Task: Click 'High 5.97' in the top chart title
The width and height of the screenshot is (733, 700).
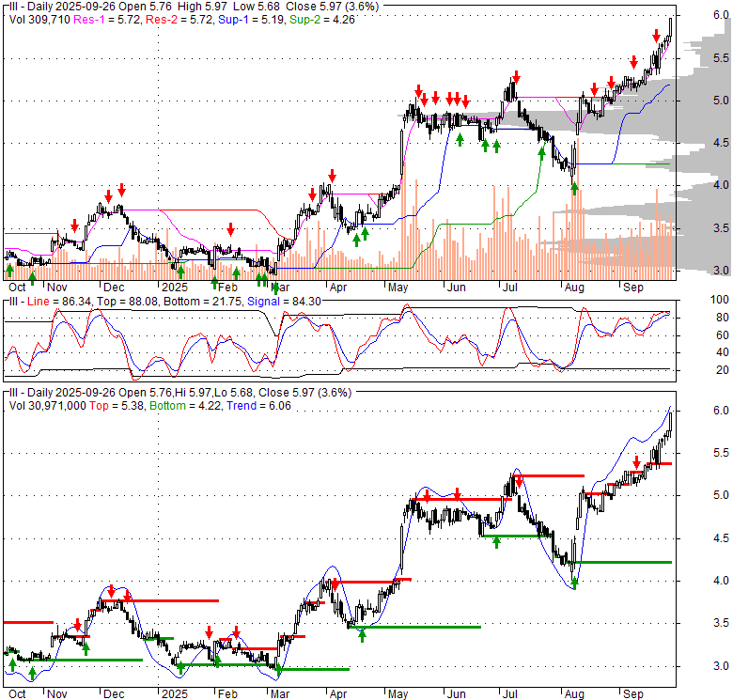Action: [x=202, y=7]
